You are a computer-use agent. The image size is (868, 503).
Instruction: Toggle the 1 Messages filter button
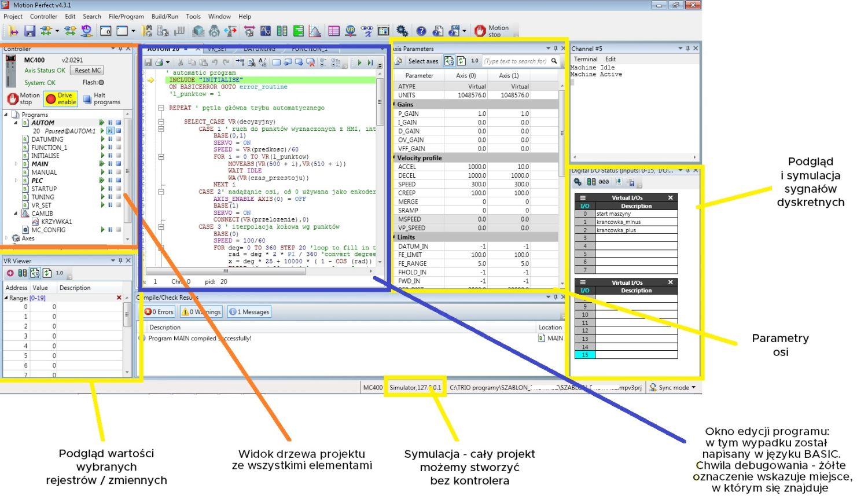pyautogui.click(x=249, y=312)
